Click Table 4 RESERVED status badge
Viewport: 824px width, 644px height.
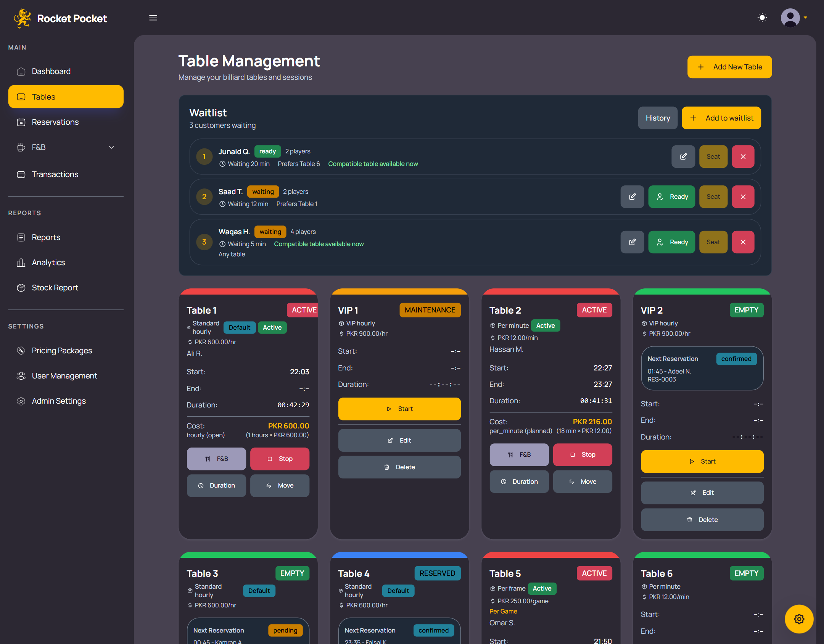pyautogui.click(x=437, y=573)
